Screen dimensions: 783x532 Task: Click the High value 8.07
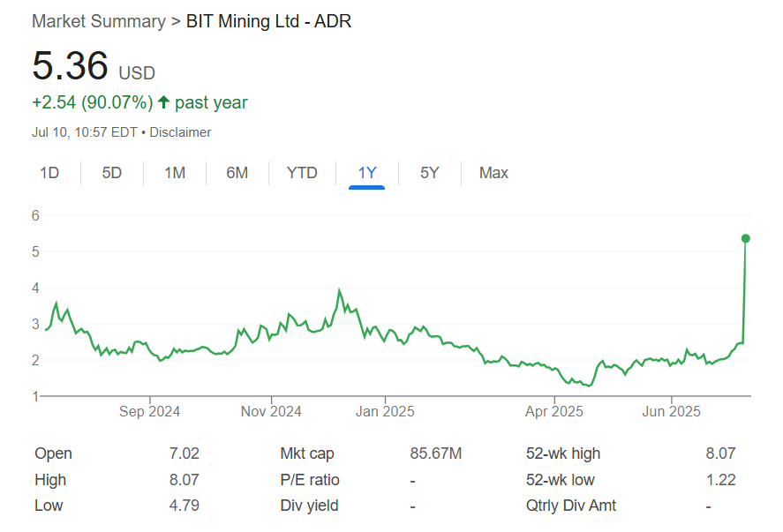point(184,480)
